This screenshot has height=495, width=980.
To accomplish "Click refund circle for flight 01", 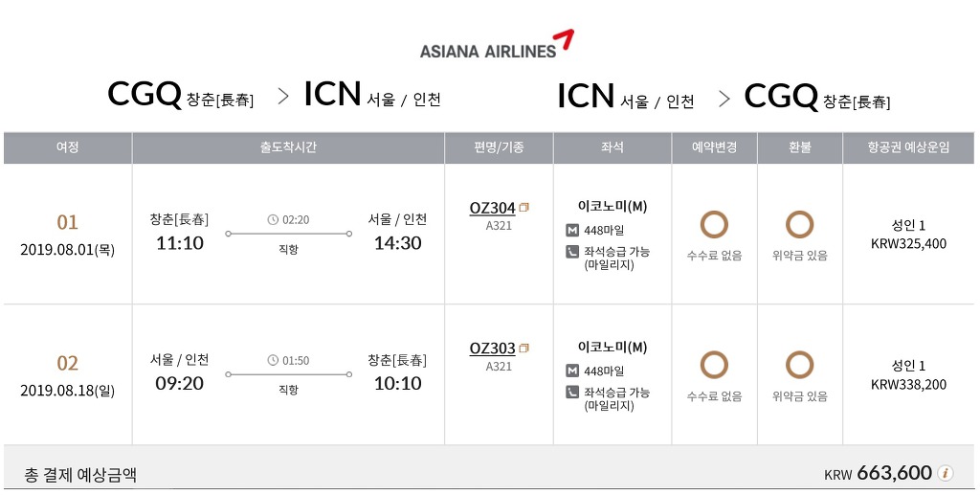I will 799,225.
